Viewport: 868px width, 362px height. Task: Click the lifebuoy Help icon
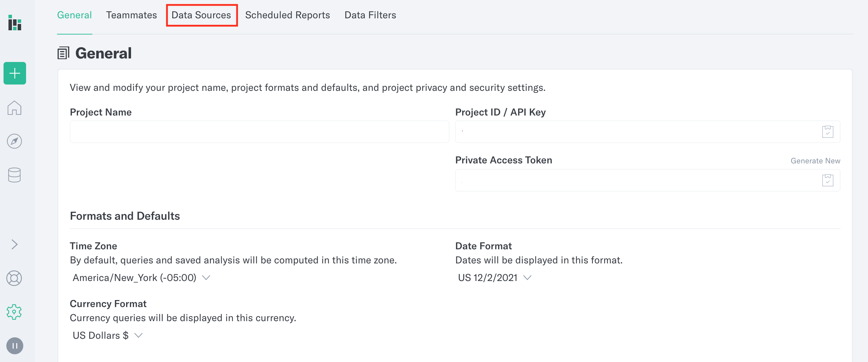click(x=14, y=278)
